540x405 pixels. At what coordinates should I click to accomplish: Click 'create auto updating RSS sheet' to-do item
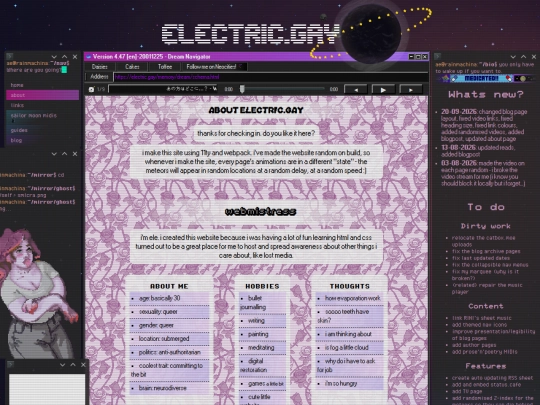[x=492, y=378]
